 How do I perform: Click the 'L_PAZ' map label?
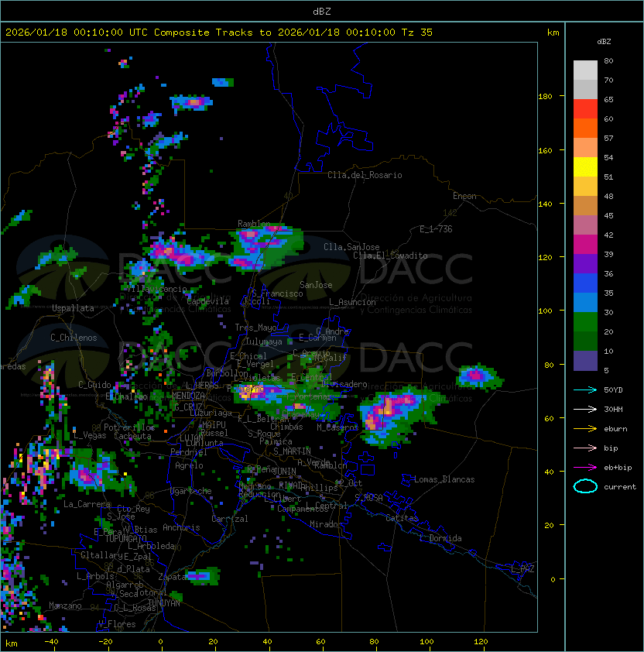coord(522,569)
